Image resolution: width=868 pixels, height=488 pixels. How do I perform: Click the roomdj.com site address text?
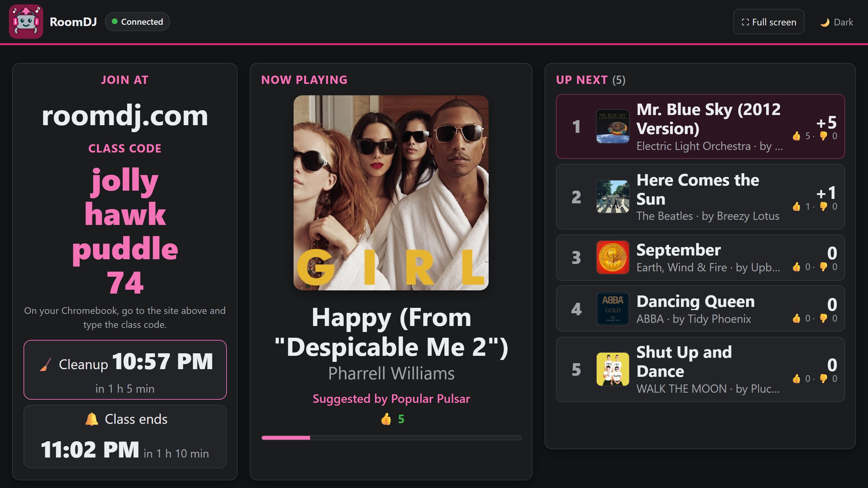coord(125,116)
